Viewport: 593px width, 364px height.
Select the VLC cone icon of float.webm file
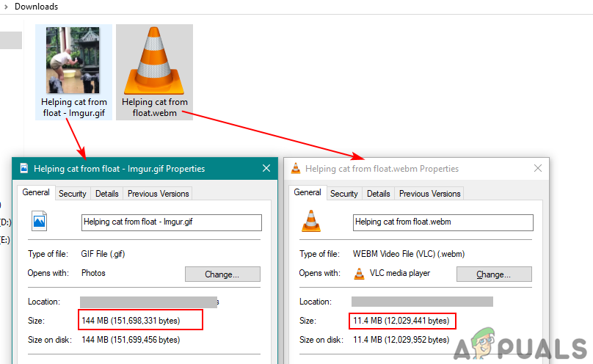point(154,60)
